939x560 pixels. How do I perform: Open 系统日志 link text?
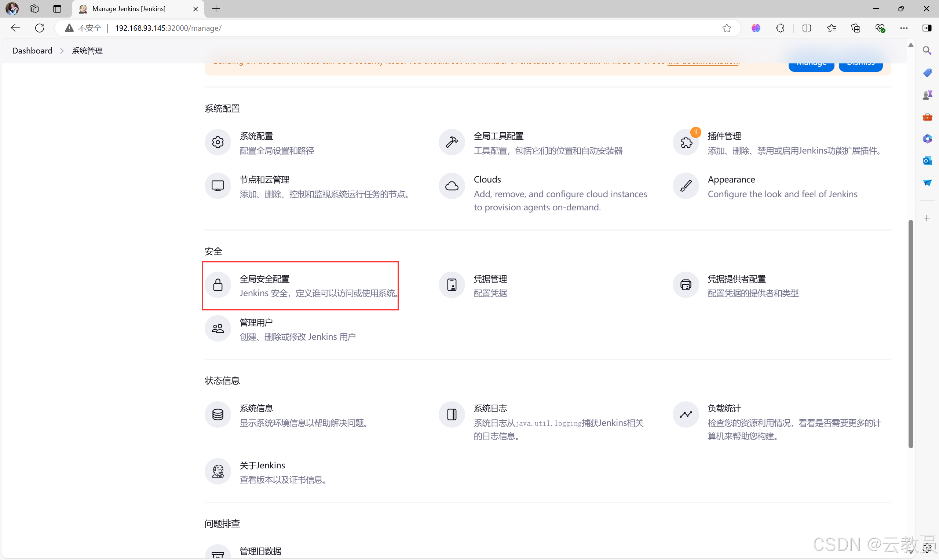click(x=490, y=408)
